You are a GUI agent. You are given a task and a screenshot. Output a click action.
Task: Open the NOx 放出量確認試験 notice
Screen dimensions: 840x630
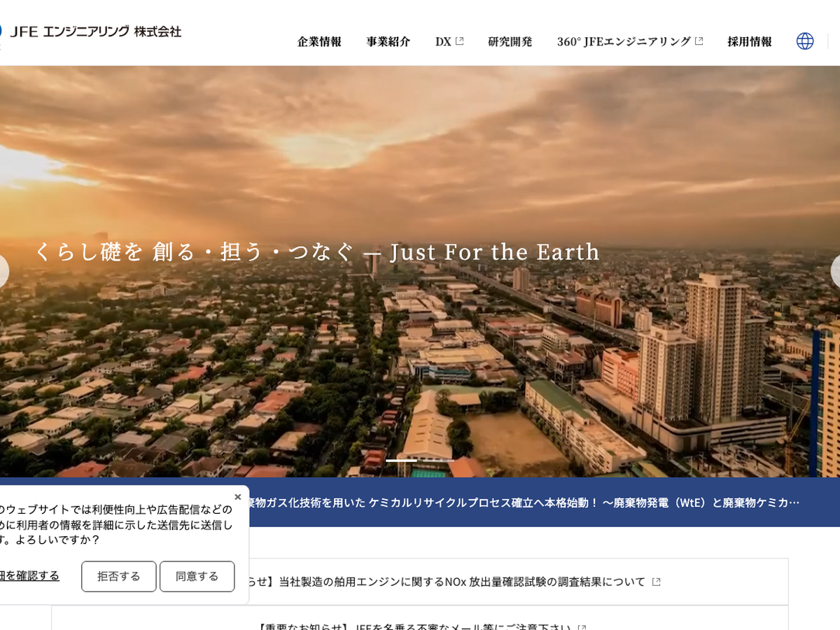click(448, 582)
